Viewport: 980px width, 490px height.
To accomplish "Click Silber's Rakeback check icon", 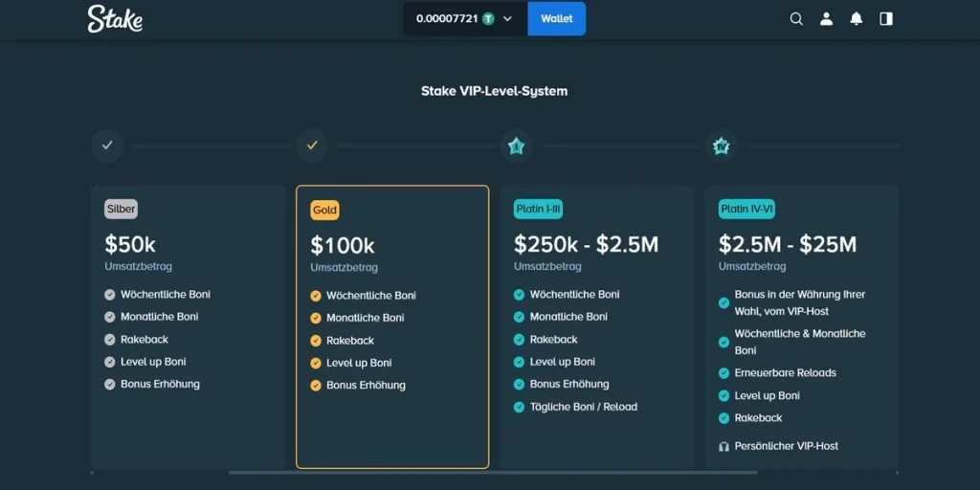I will (x=110, y=340).
